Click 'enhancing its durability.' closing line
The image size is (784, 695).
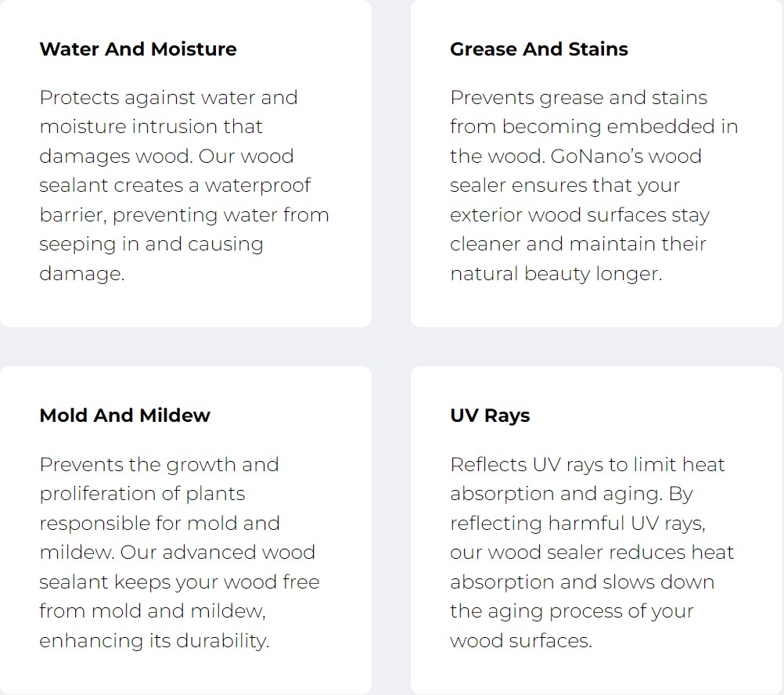pyautogui.click(x=154, y=641)
